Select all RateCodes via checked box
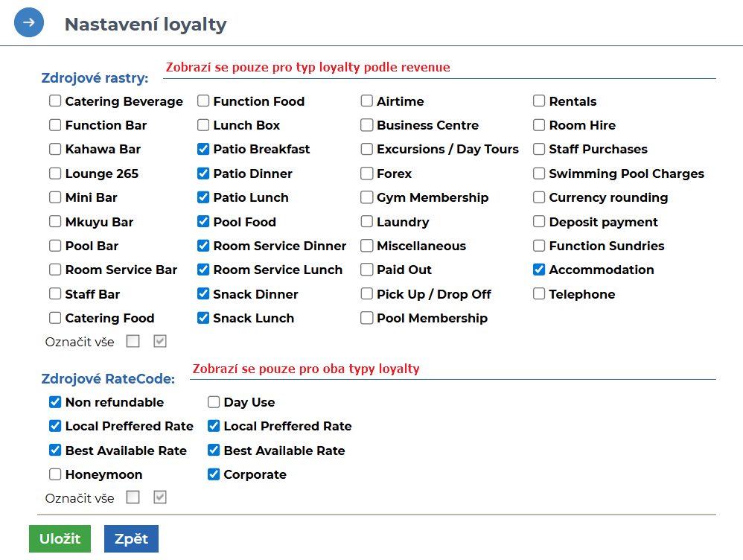This screenshot has height=560, width=743. 160,497
